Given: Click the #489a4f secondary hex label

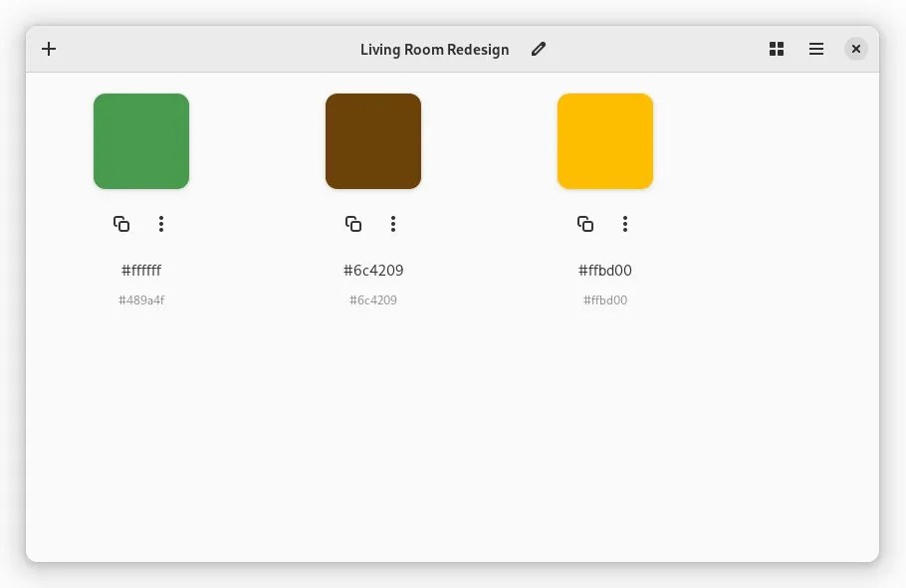Looking at the screenshot, I should click(141, 299).
